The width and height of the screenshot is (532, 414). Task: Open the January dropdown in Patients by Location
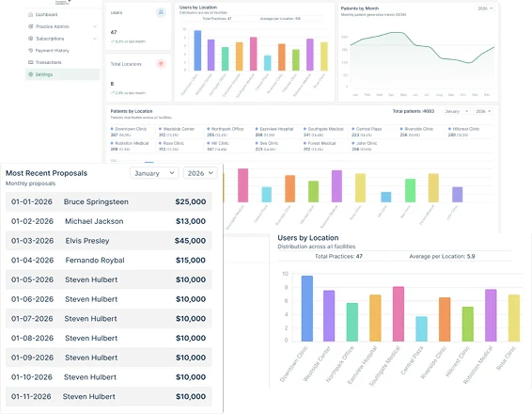coord(457,111)
